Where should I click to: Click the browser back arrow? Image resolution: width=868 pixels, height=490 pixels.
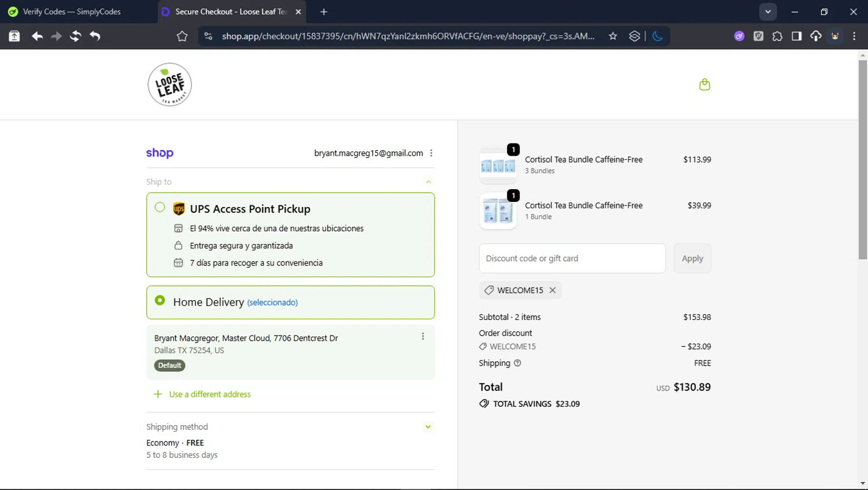37,36
